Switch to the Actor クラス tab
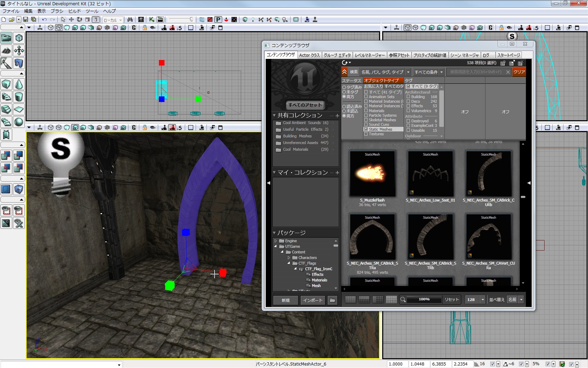 (309, 55)
